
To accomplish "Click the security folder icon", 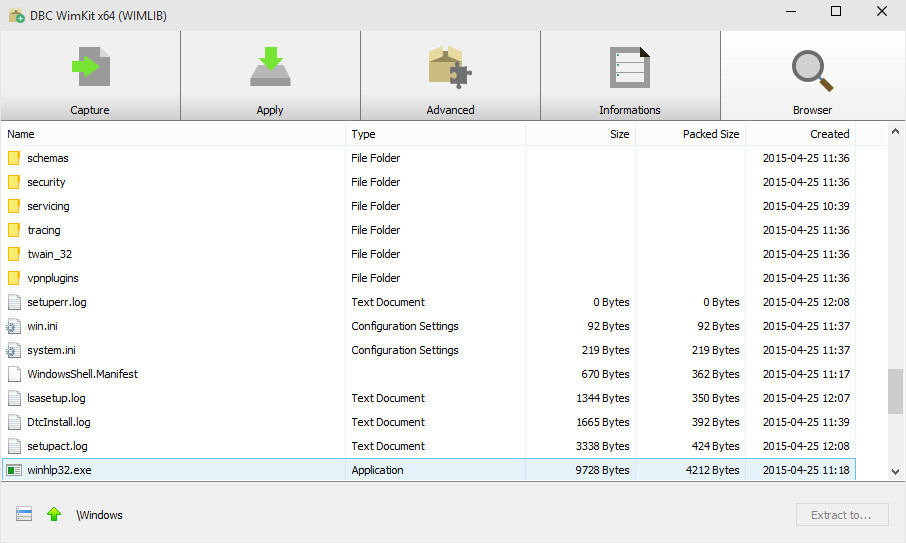I will [14, 182].
